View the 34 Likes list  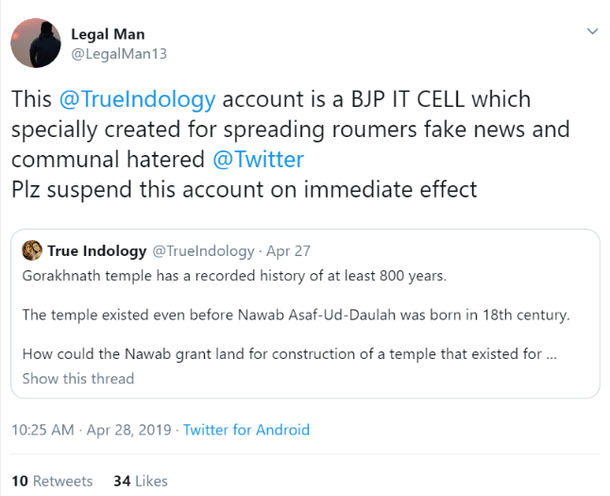point(140,481)
